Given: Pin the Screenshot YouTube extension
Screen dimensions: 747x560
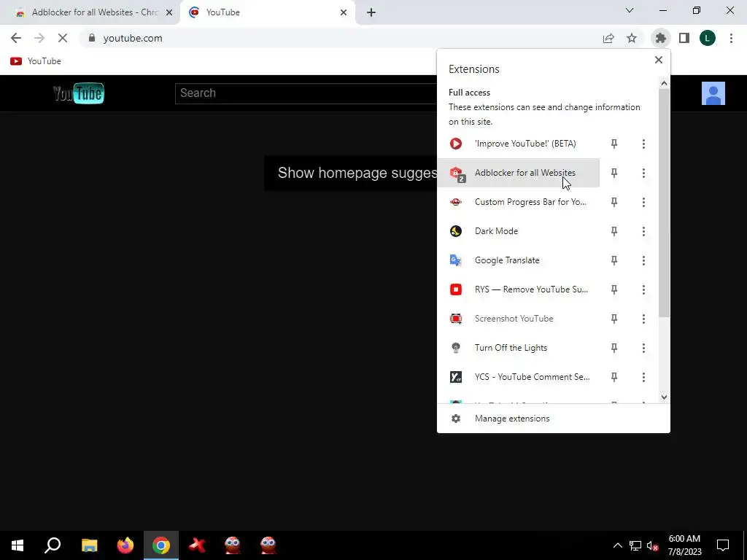Looking at the screenshot, I should [614, 319].
